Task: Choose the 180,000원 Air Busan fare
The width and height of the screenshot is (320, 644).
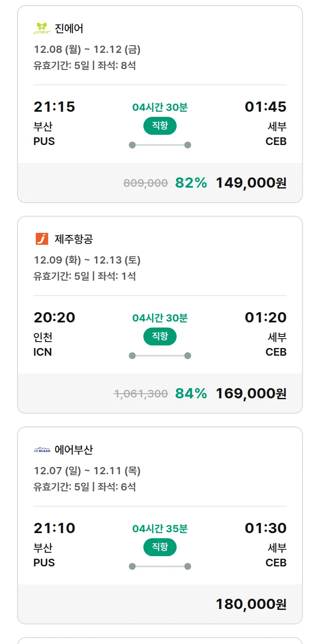Action: 251,604
